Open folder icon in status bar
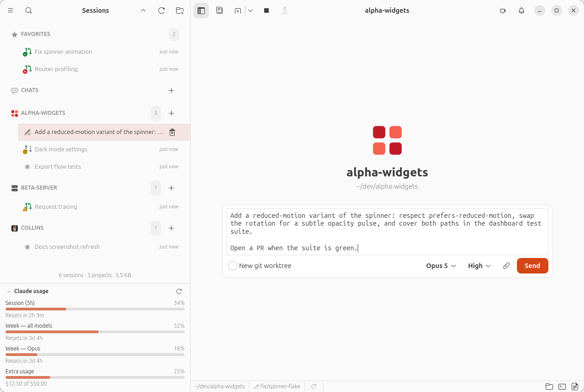 pyautogui.click(x=549, y=387)
